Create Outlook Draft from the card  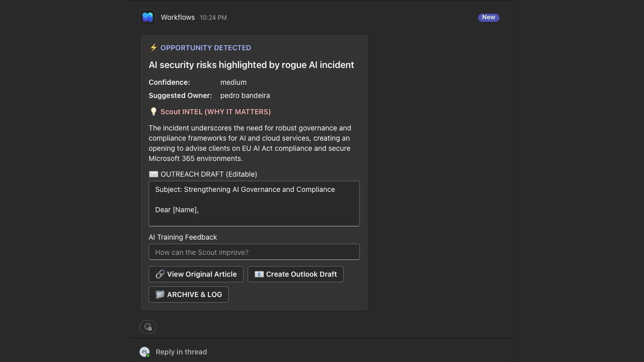pyautogui.click(x=295, y=274)
